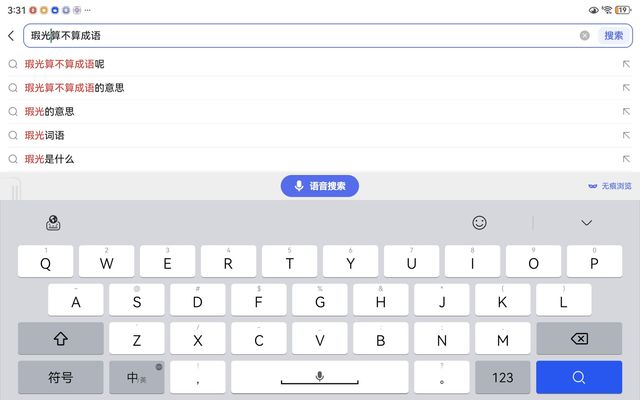Click inside the search input field

tap(302, 36)
